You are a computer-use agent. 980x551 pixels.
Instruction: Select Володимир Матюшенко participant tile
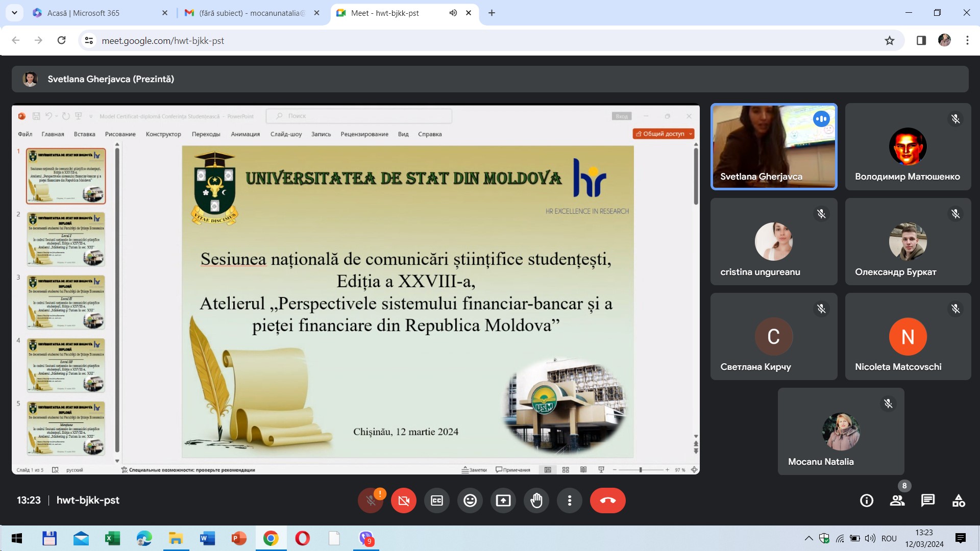click(x=908, y=147)
